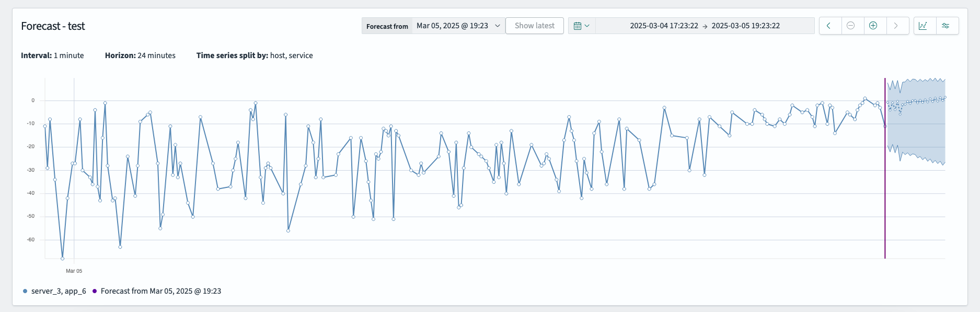Toggle server_3, app_6 series in legend
This screenshot has width=980, height=312.
click(x=58, y=291)
